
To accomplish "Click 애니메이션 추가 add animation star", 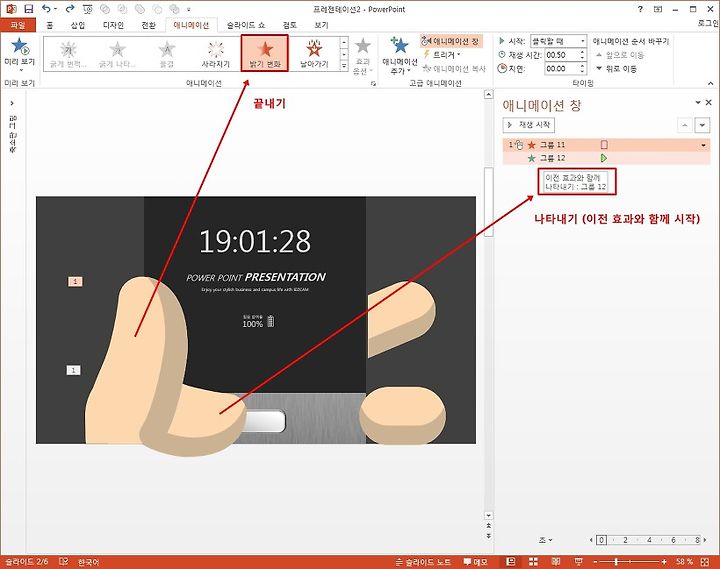I will (x=399, y=55).
